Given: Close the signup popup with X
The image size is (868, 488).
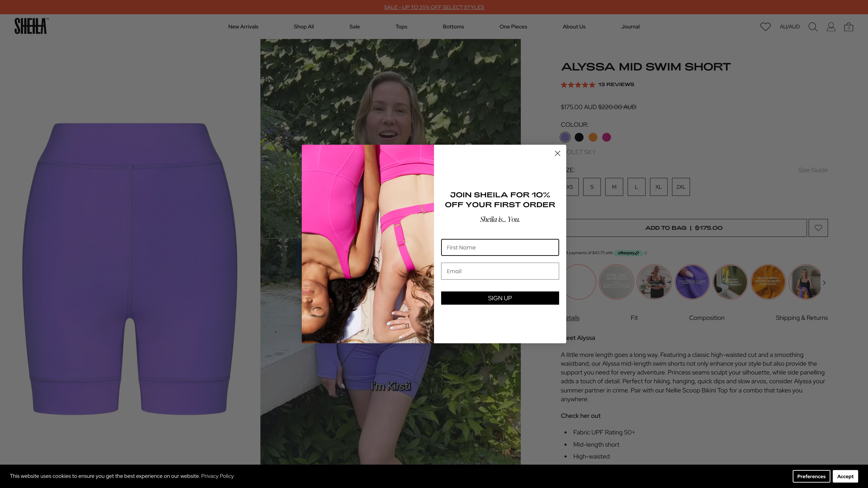Looking at the screenshot, I should coord(557,153).
